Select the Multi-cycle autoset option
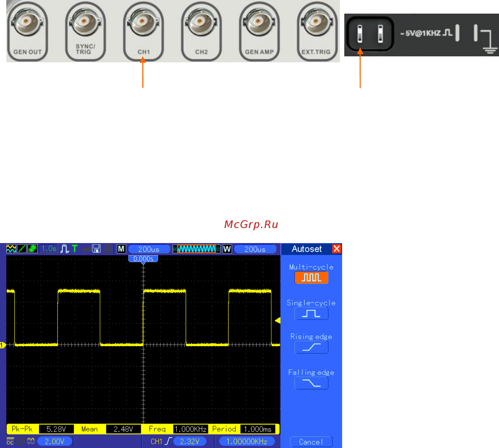 point(311,278)
